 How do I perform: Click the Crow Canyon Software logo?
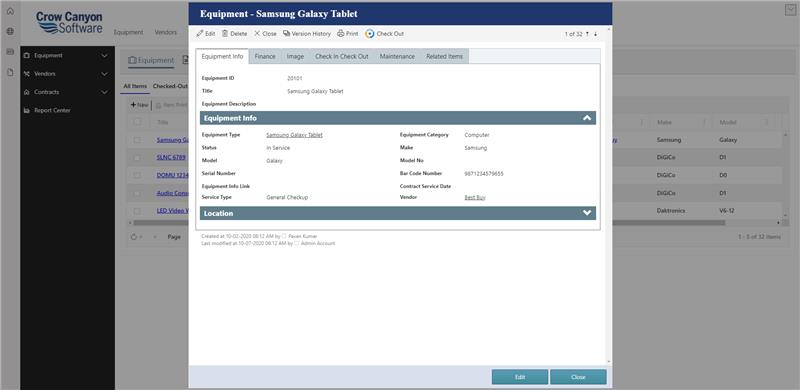(69, 23)
